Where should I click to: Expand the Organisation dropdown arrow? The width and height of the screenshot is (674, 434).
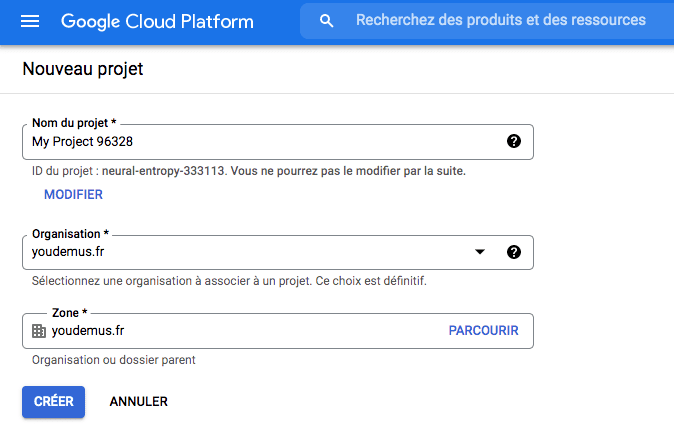tap(479, 252)
